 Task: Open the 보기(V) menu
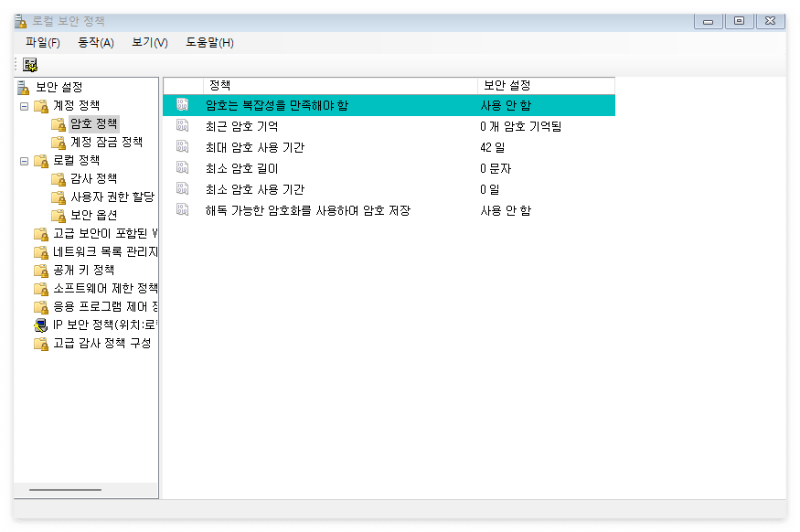point(150,43)
